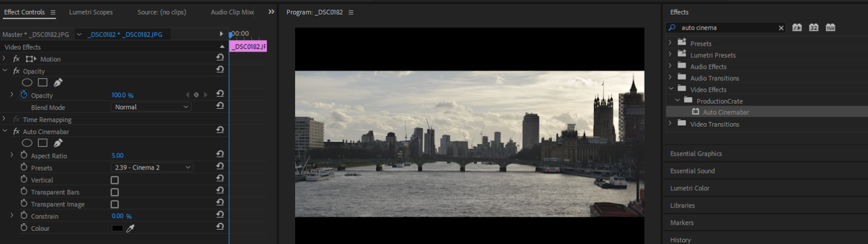Expand the Constrain parameter
The height and width of the screenshot is (244, 868).
(x=12, y=216)
